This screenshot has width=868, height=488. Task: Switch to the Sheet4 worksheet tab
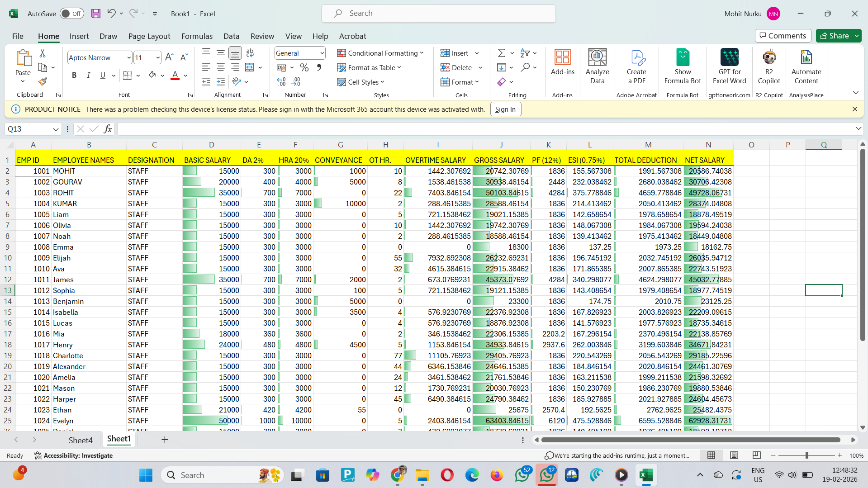point(81,440)
